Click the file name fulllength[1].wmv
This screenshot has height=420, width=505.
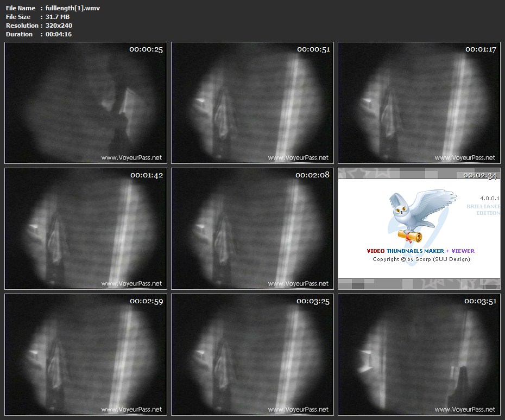click(65, 8)
